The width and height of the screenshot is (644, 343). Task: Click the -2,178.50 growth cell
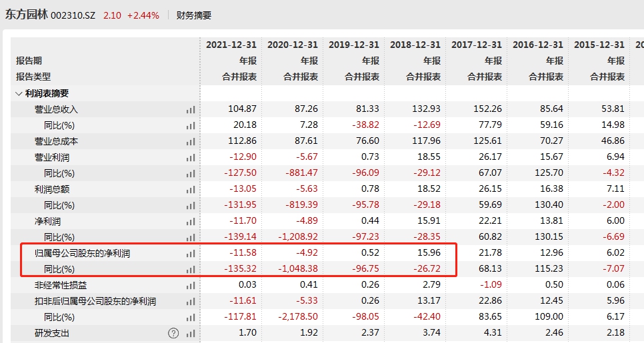pyautogui.click(x=298, y=317)
